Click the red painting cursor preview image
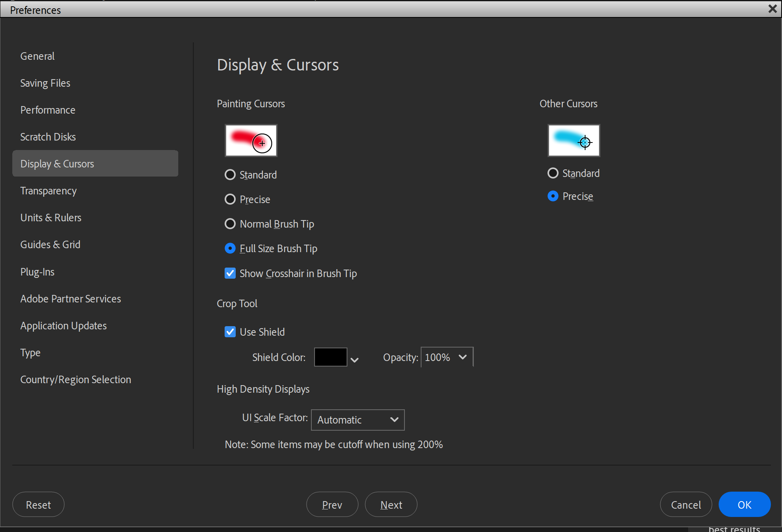This screenshot has height=532, width=782. tap(251, 141)
